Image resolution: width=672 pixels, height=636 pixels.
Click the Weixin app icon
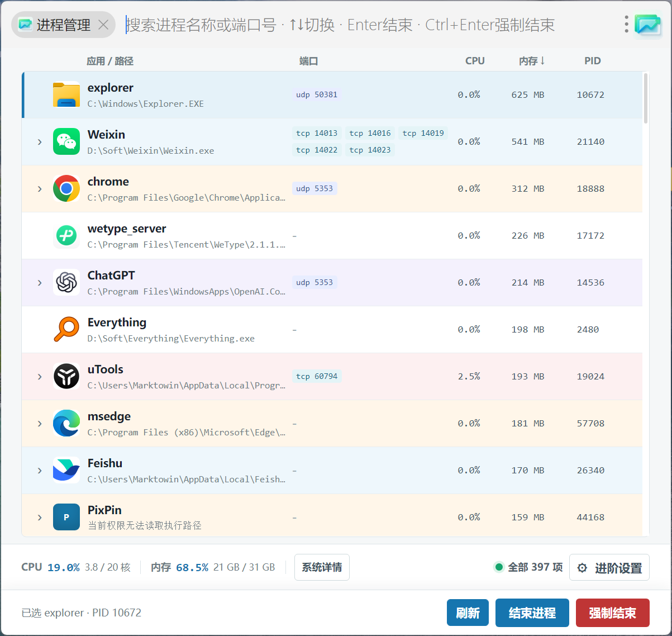(x=66, y=141)
